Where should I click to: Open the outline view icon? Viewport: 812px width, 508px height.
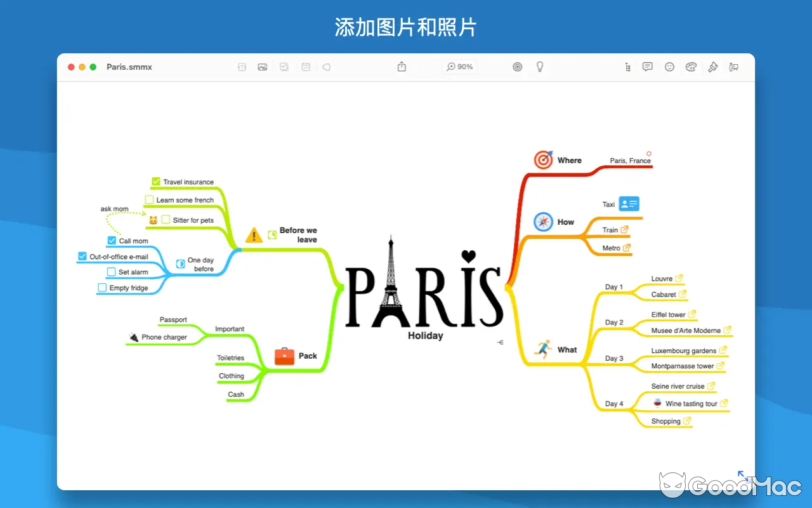point(627,67)
